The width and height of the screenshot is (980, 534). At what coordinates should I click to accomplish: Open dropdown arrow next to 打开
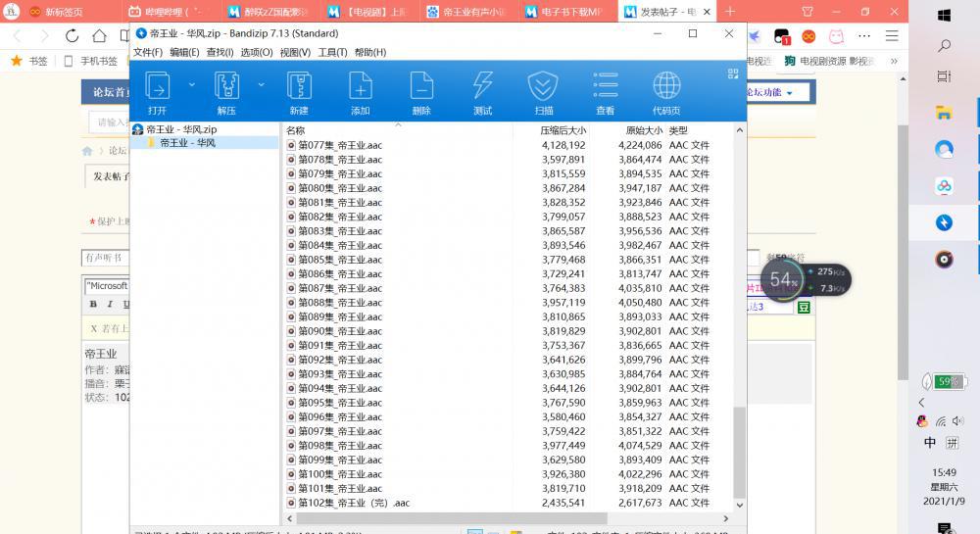tap(192, 84)
